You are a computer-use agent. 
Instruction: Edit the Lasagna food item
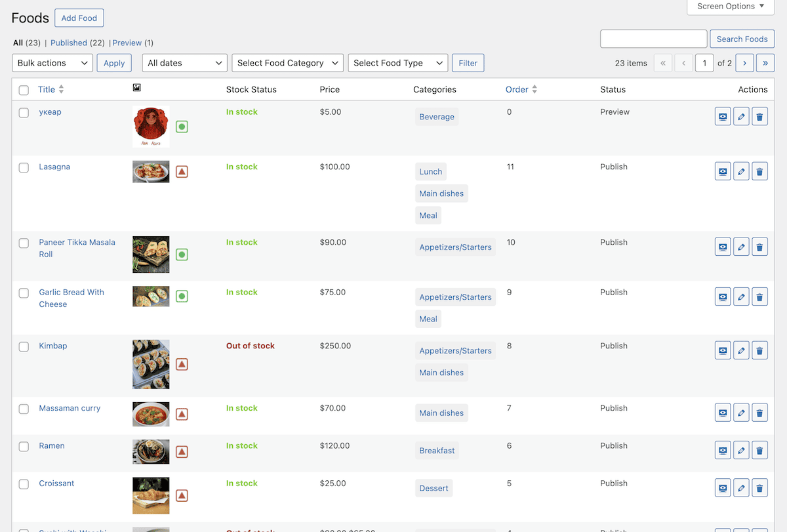pyautogui.click(x=741, y=173)
